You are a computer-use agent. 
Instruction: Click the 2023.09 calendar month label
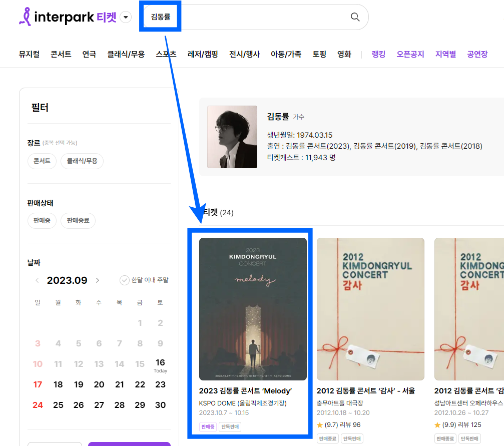tap(67, 280)
